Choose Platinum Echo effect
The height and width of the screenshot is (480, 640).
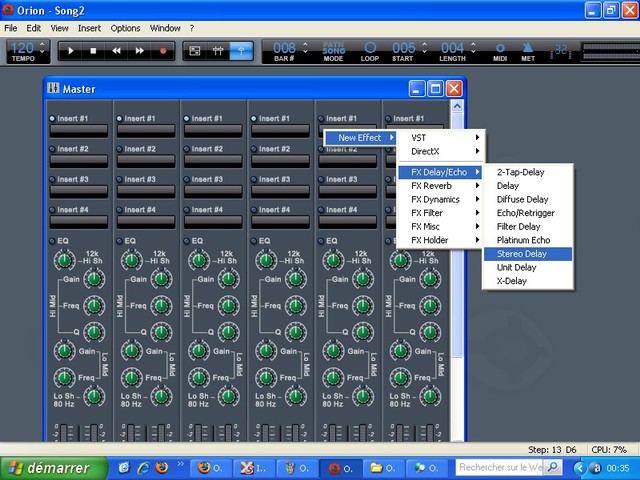click(x=528, y=240)
